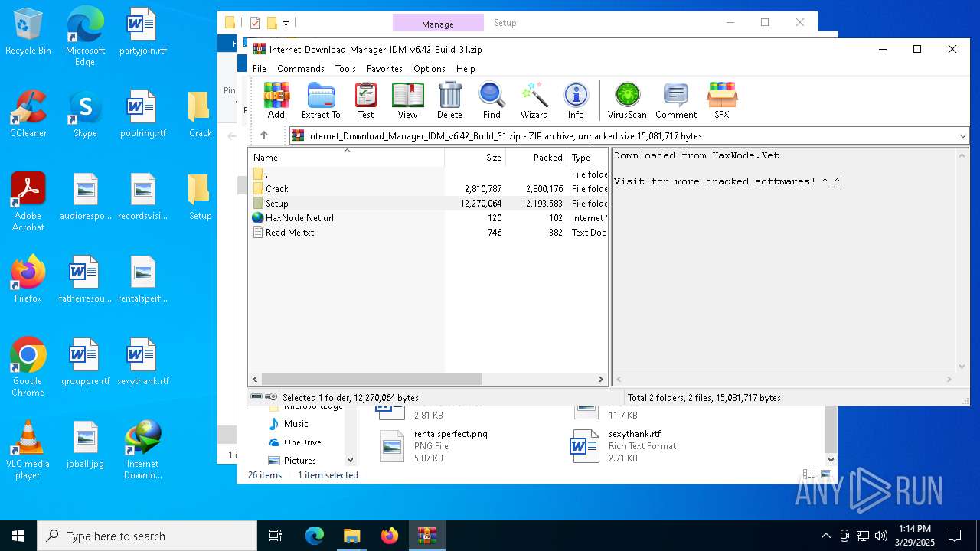Sort file list by Name column
Screen dimensions: 980x551
[346, 157]
